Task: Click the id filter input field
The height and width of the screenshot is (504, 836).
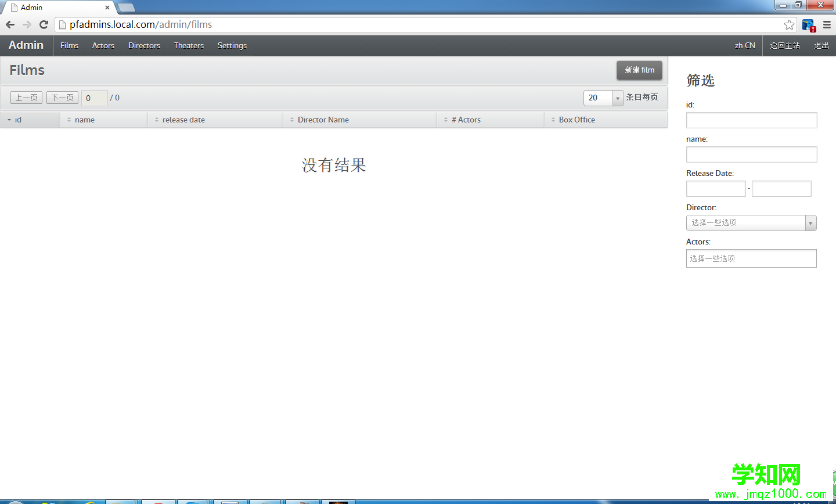Action: click(x=751, y=120)
